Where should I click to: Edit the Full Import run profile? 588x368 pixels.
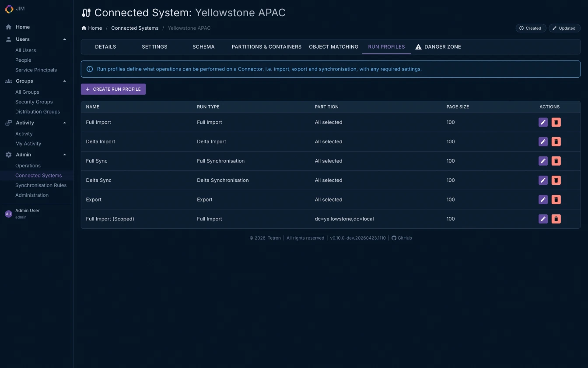(x=543, y=122)
